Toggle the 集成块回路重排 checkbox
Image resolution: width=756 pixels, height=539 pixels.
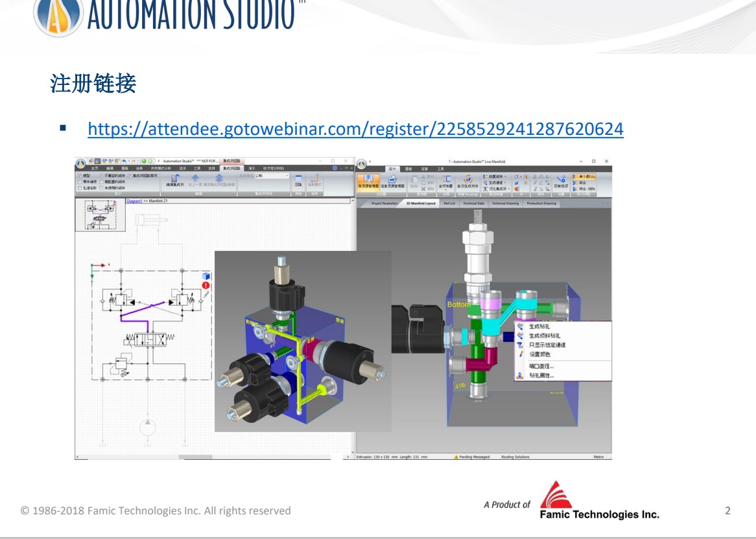tap(130, 176)
